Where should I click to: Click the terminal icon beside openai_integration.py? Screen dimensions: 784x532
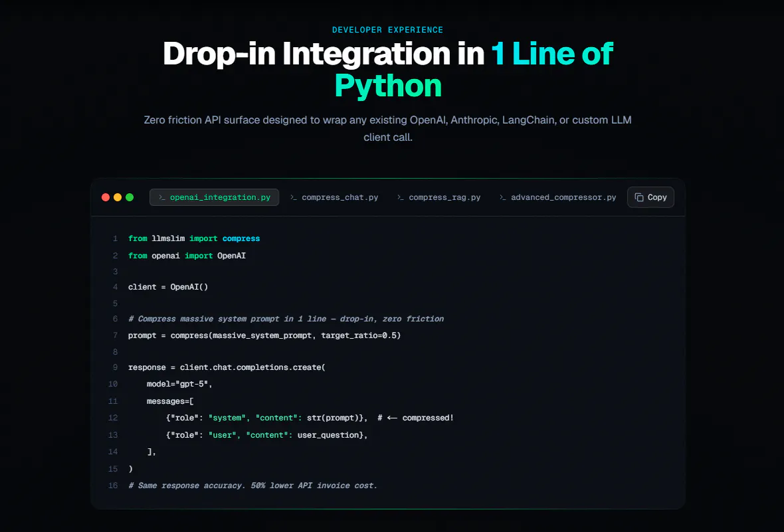pos(161,197)
